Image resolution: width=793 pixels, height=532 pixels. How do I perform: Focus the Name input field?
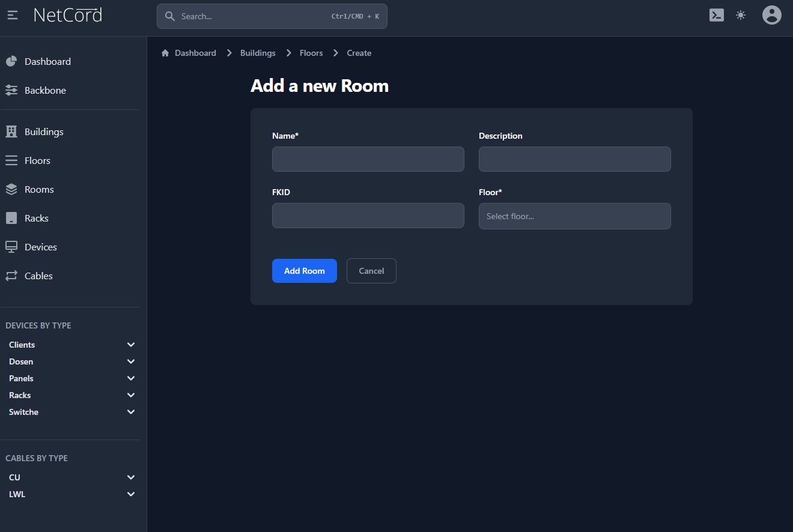click(368, 159)
